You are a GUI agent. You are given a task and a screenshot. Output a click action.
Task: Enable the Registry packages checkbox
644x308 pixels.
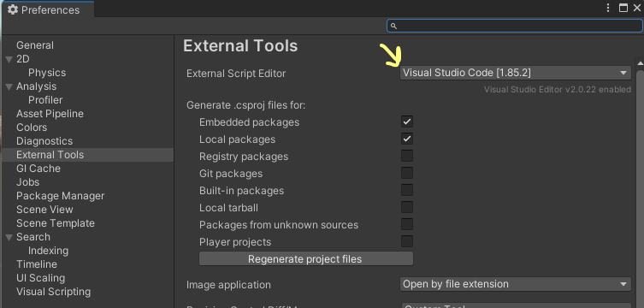407,156
